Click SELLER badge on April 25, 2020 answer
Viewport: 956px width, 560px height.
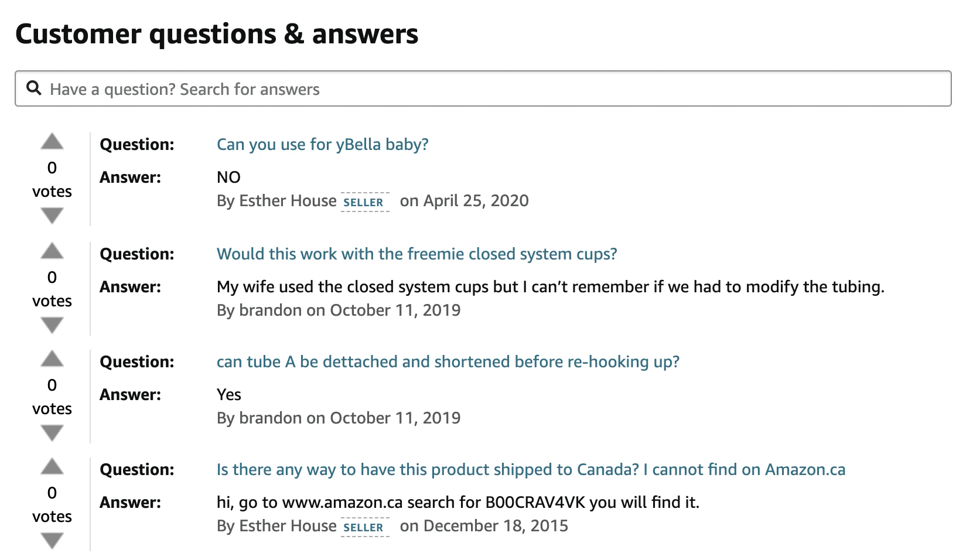364,202
